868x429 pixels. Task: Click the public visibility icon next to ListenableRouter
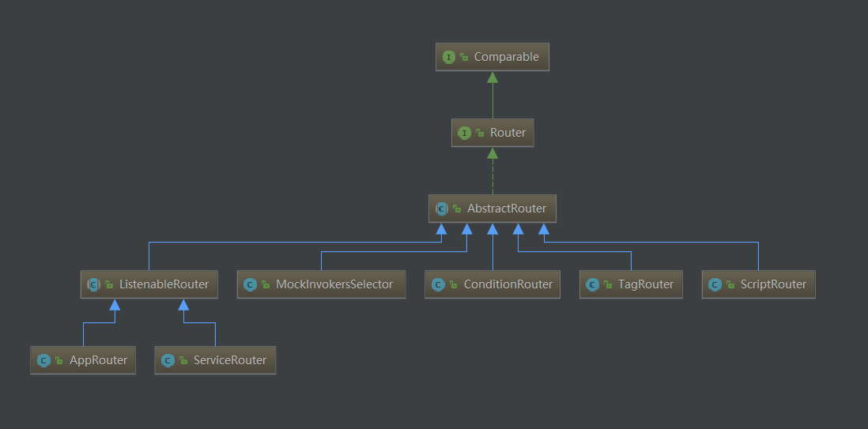[x=109, y=284]
